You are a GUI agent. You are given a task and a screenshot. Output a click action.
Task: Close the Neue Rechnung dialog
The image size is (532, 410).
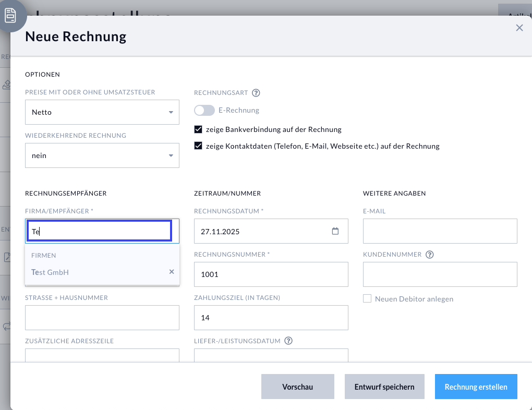[x=519, y=28]
